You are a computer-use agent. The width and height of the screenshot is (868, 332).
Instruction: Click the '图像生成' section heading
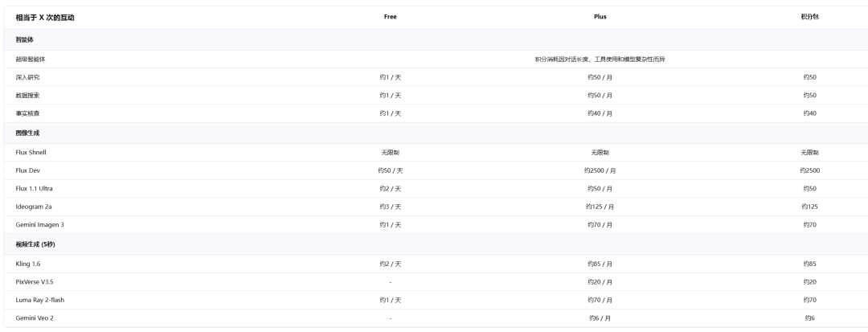27,133
